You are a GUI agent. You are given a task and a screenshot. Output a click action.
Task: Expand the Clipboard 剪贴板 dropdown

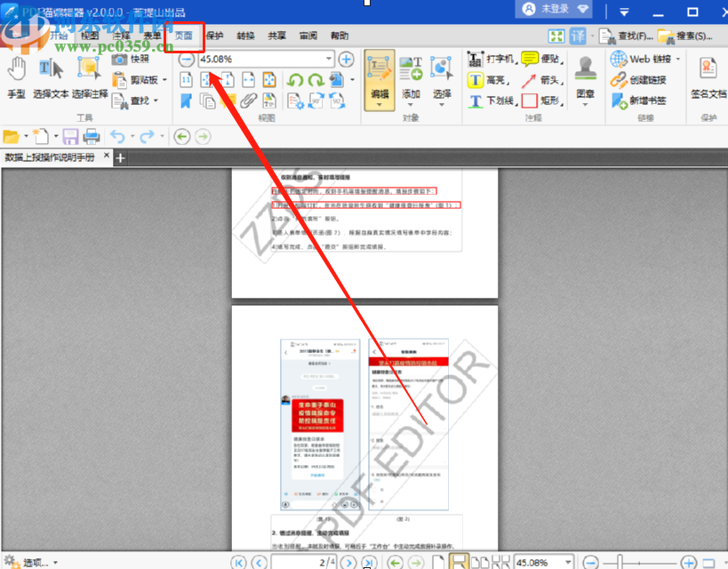[164, 80]
